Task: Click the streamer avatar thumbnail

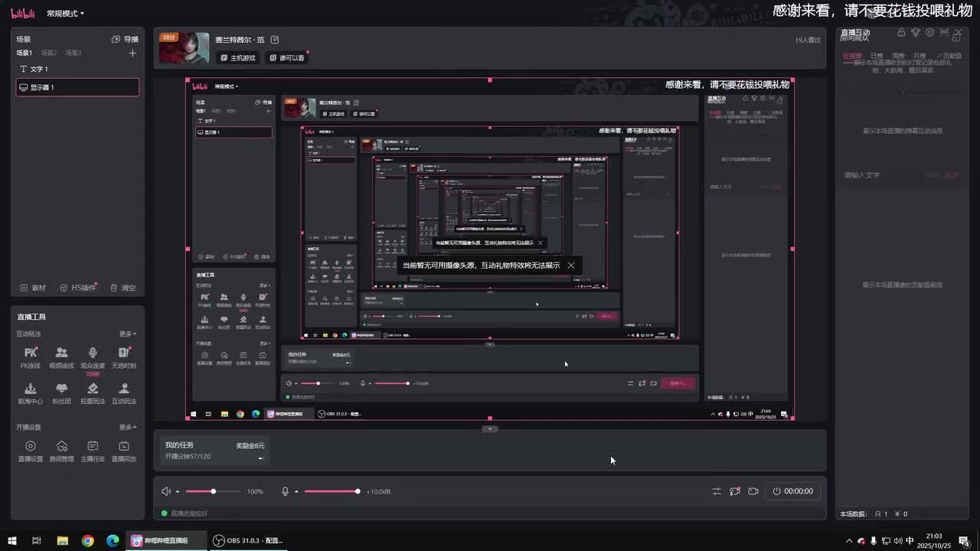Action: pos(184,47)
